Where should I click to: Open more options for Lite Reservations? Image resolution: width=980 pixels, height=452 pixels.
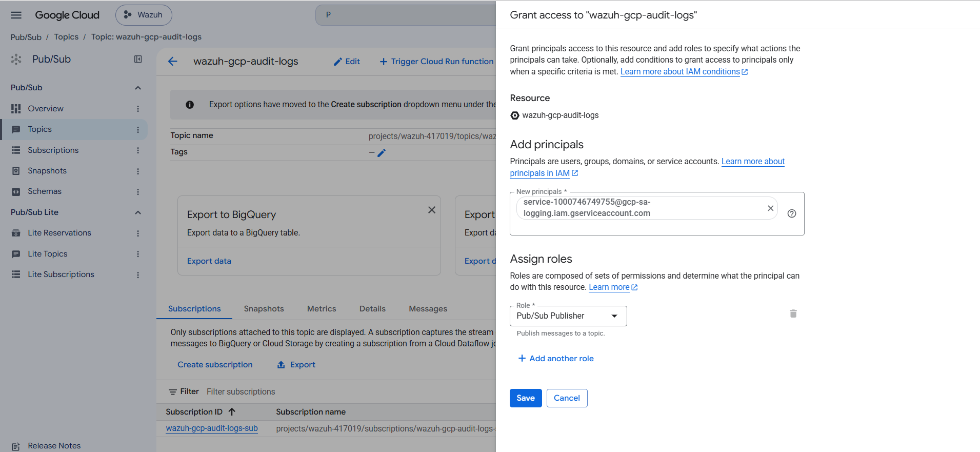coord(138,233)
